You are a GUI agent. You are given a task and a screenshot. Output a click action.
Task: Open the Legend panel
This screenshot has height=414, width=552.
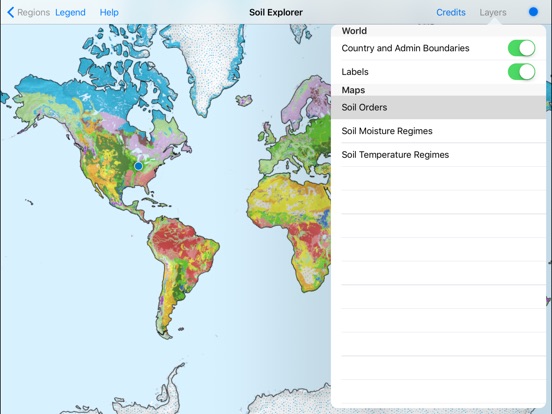pos(70,12)
